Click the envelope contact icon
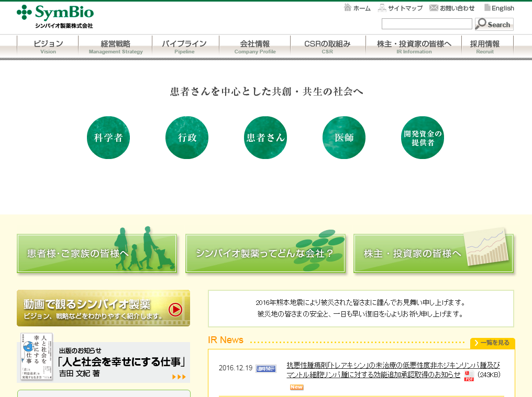532x397 pixels. pos(434,8)
